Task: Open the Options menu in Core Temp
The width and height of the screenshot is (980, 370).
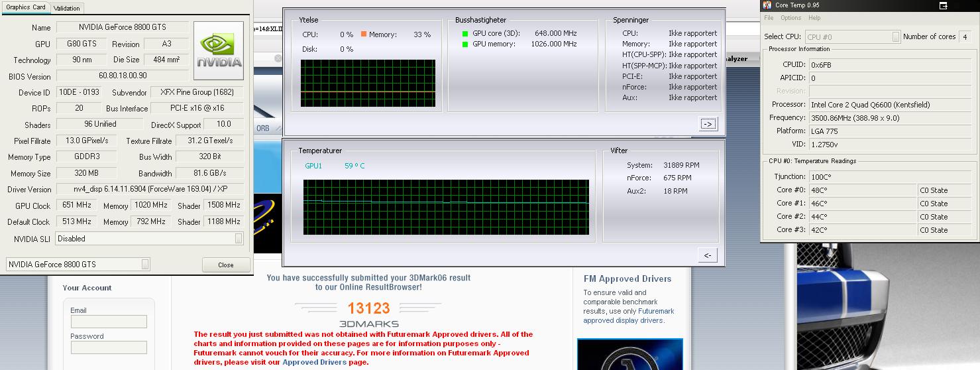Action: [x=790, y=18]
